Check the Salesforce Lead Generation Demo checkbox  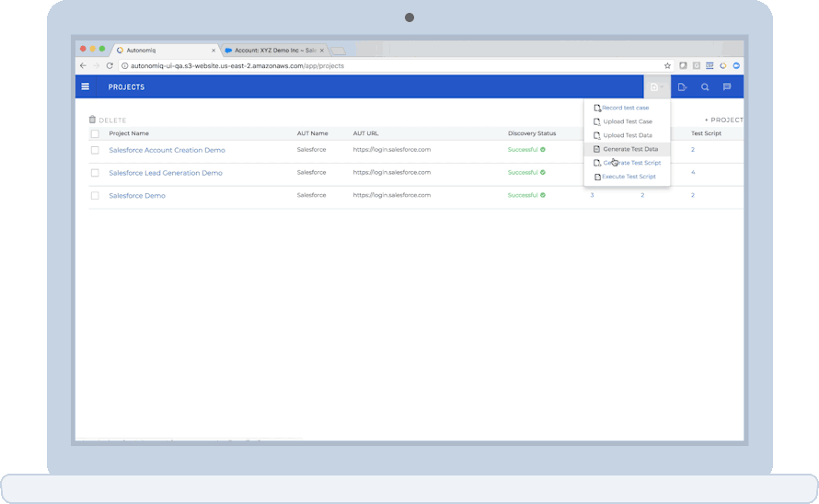click(95, 173)
